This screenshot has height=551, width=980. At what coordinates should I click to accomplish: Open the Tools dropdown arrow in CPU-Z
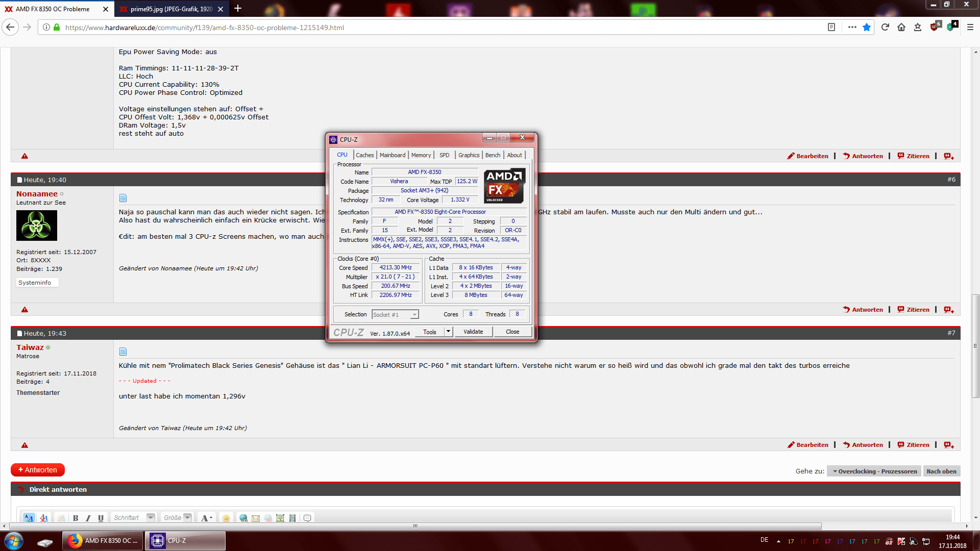point(448,332)
